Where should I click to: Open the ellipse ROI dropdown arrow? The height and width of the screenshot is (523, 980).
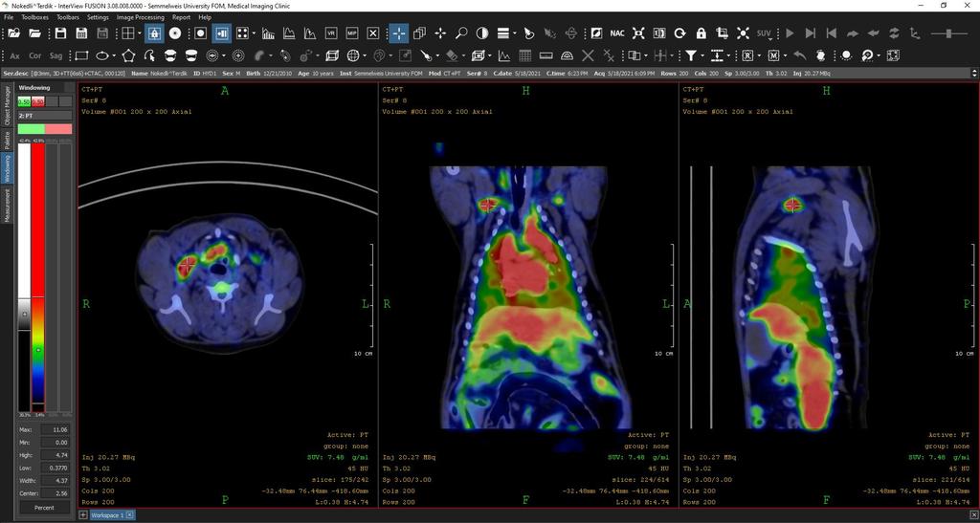coord(114,55)
